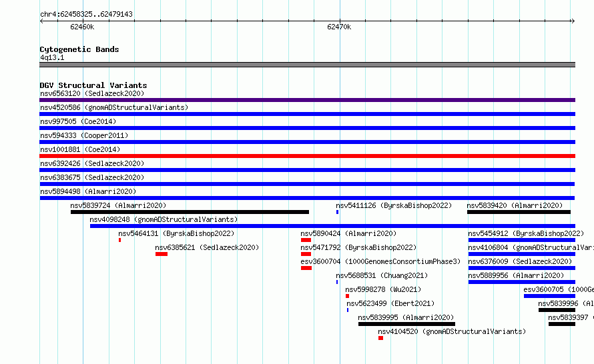Click nsv1001881 (Coe2014) label text

click(80, 149)
